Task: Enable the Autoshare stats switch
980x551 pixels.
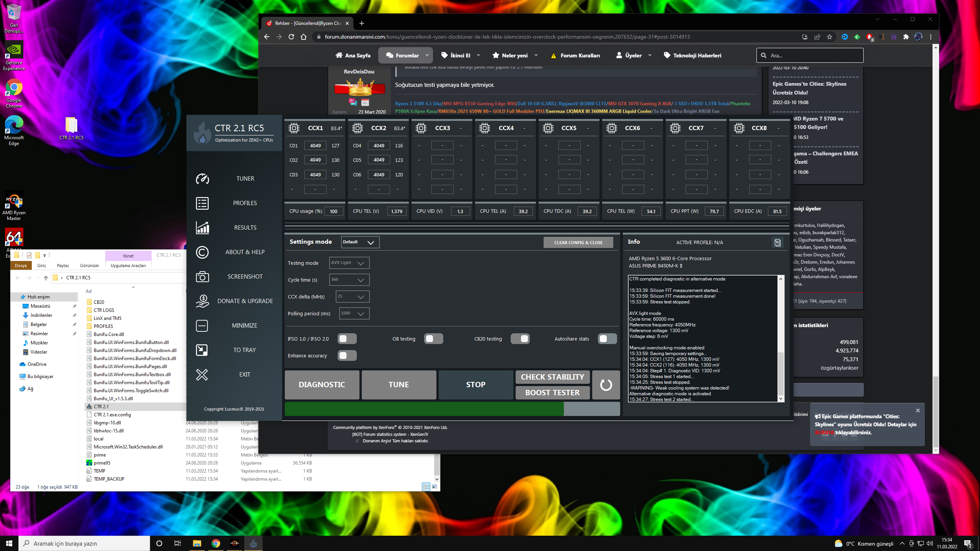Action: coord(607,339)
